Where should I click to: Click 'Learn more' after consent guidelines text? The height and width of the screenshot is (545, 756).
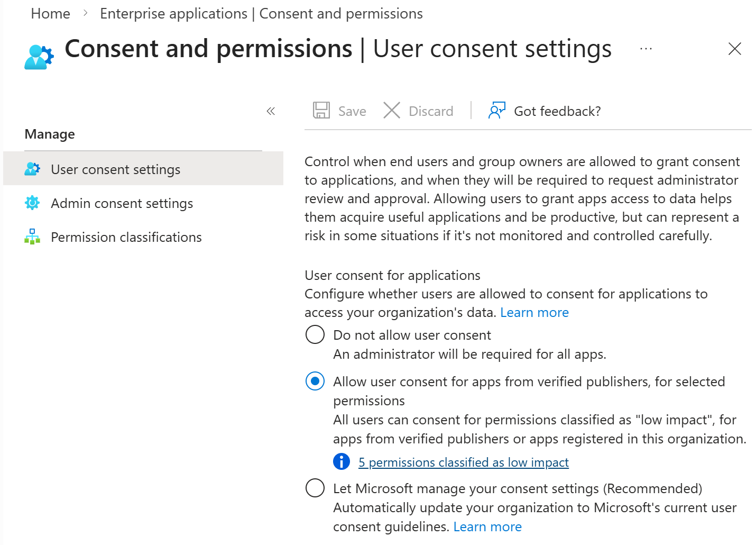pos(487,526)
